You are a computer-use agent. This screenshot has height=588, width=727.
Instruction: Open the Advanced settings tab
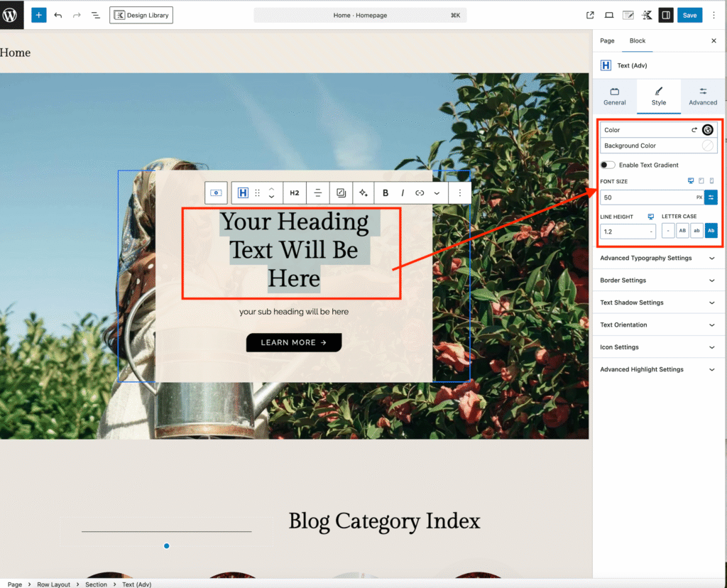[x=702, y=97]
